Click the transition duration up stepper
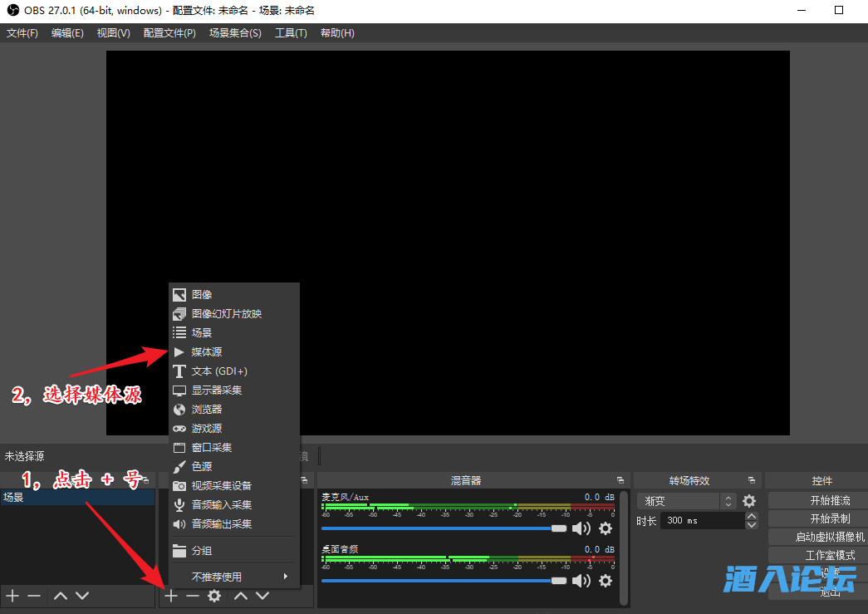 751,516
